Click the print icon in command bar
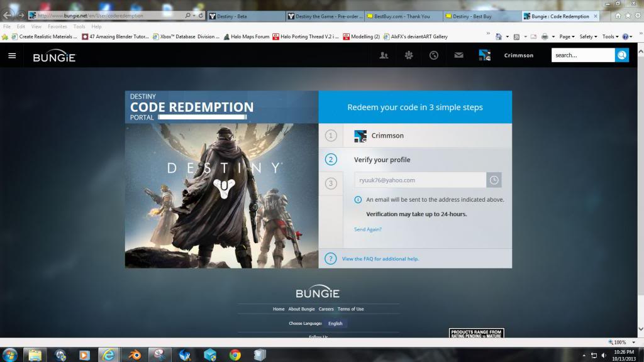 tap(545, 36)
